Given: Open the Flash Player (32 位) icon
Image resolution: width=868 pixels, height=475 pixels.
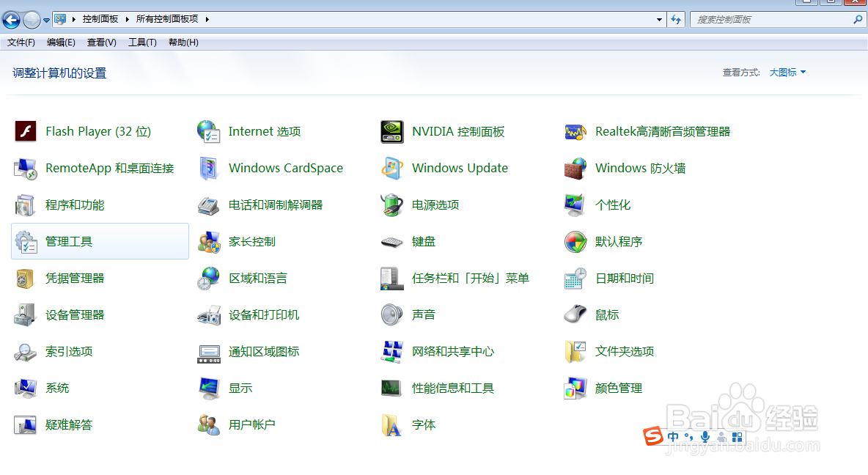Looking at the screenshot, I should pos(26,132).
